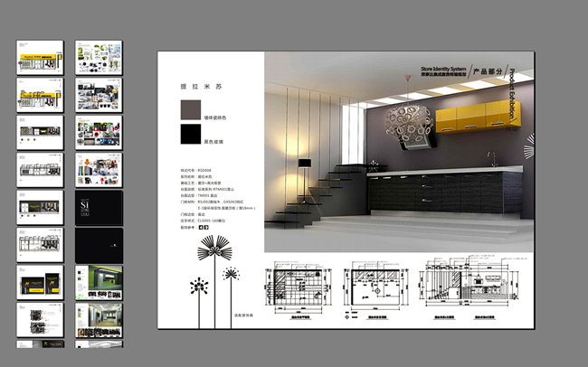Open the colorful photo collage with red accents thumbnail
Viewport: 588px width, 367px height.
99,133
